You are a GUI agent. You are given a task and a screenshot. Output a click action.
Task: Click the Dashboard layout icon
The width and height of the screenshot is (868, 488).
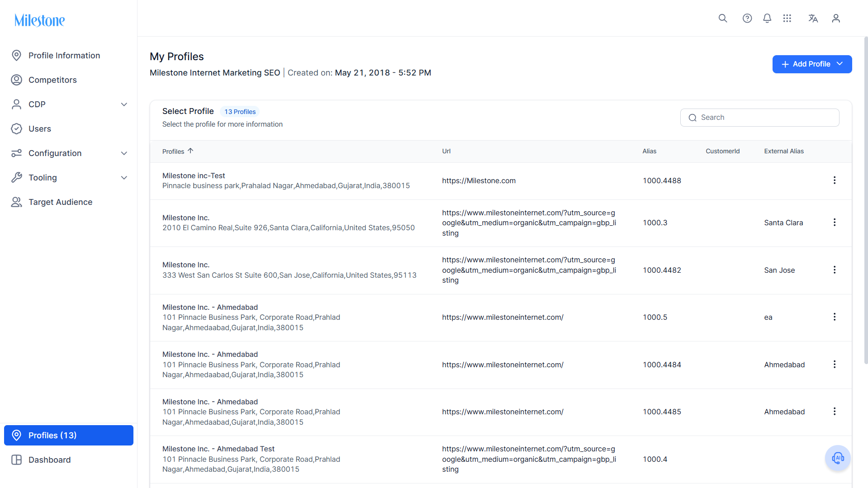point(17,460)
